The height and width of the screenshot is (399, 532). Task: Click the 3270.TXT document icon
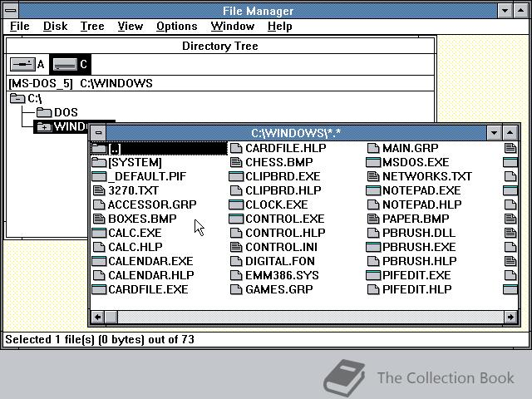(99, 190)
